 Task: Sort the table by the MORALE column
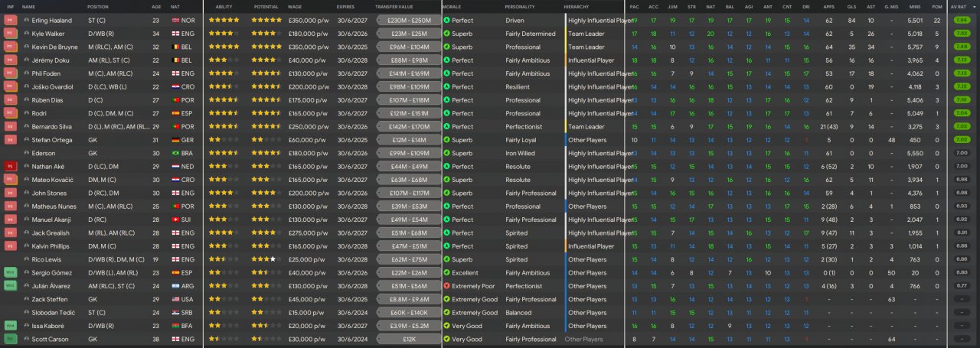452,6
